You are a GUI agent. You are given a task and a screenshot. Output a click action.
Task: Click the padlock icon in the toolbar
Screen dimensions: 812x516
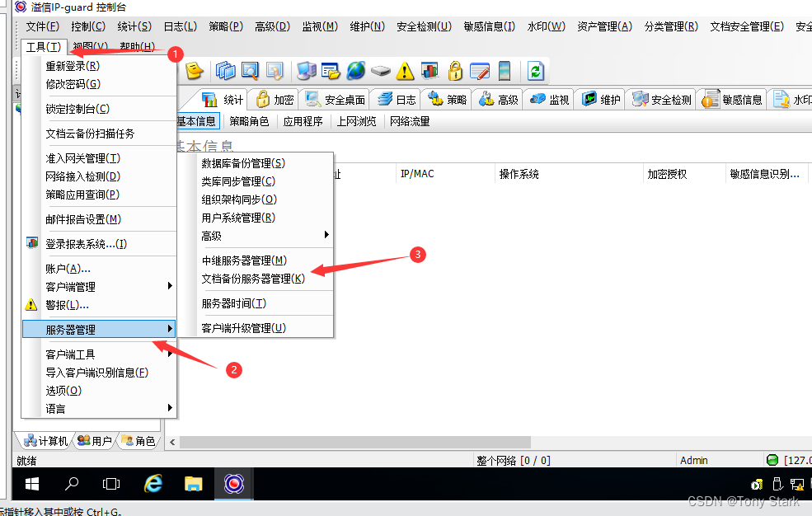pos(455,71)
